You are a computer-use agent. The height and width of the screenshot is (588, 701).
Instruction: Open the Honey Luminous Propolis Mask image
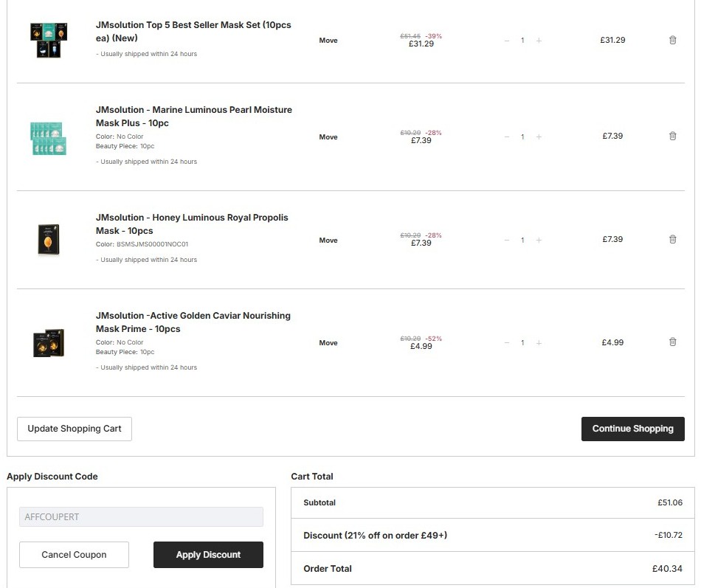point(49,240)
